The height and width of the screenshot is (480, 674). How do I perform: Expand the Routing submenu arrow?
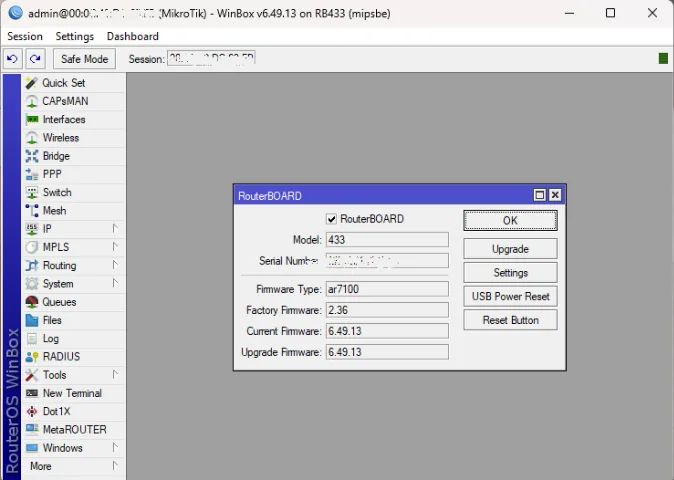(115, 265)
